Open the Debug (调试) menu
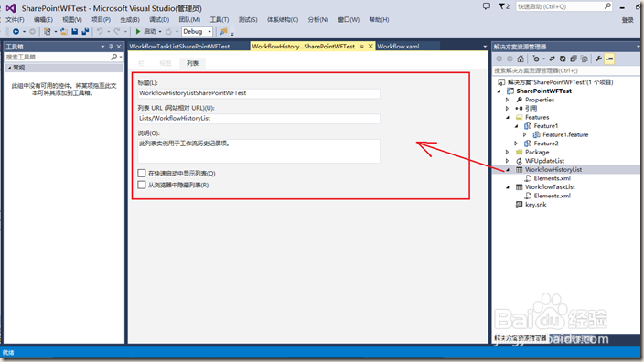This screenshot has height=362, width=644. pyautogui.click(x=159, y=20)
